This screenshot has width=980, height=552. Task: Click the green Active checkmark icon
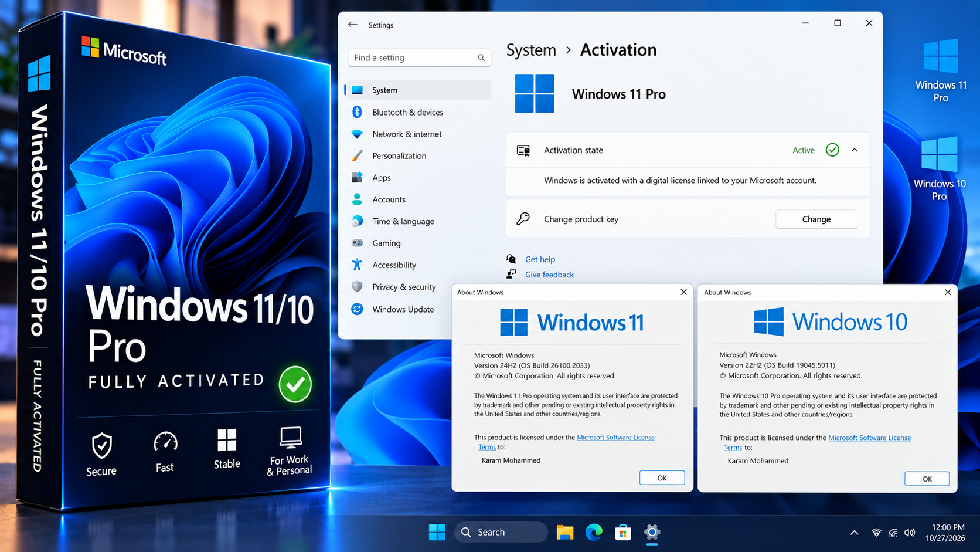coord(832,150)
